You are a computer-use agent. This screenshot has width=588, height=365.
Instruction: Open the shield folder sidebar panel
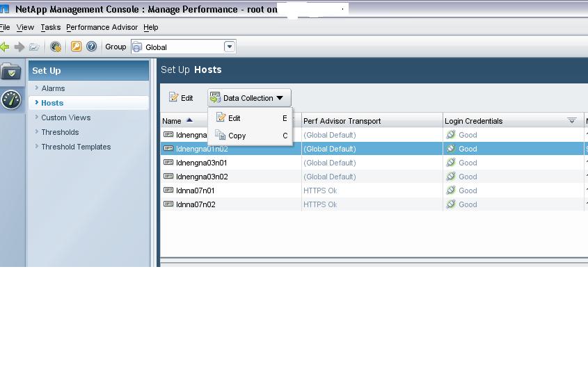point(11,72)
